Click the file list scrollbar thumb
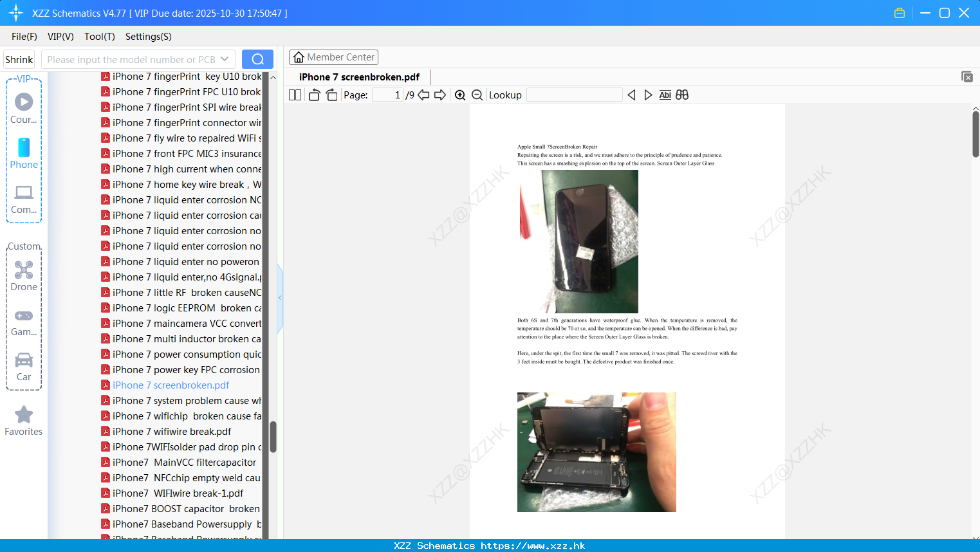The width and height of the screenshot is (980, 552). point(273,437)
